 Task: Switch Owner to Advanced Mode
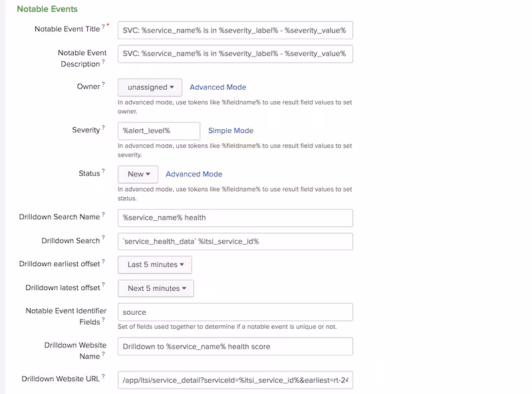pyautogui.click(x=217, y=87)
